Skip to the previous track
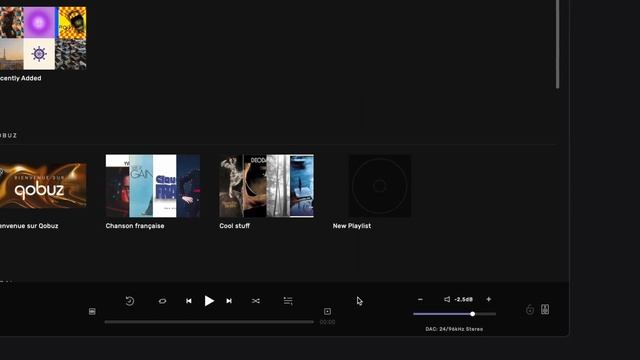 tap(189, 301)
